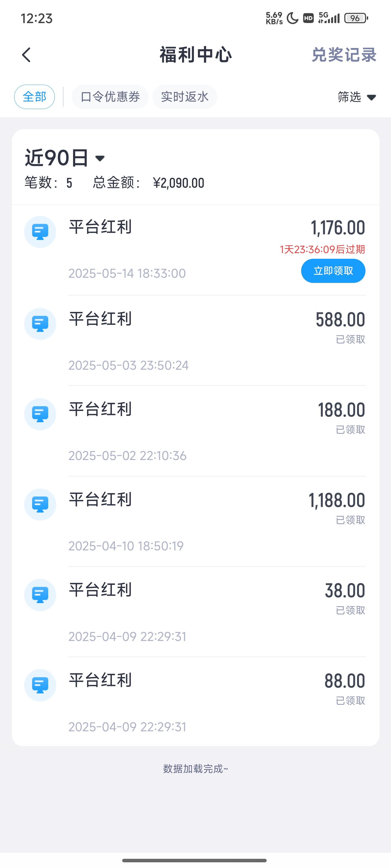
Task: Tap the 已领取 status under 588.00
Action: 350,339
